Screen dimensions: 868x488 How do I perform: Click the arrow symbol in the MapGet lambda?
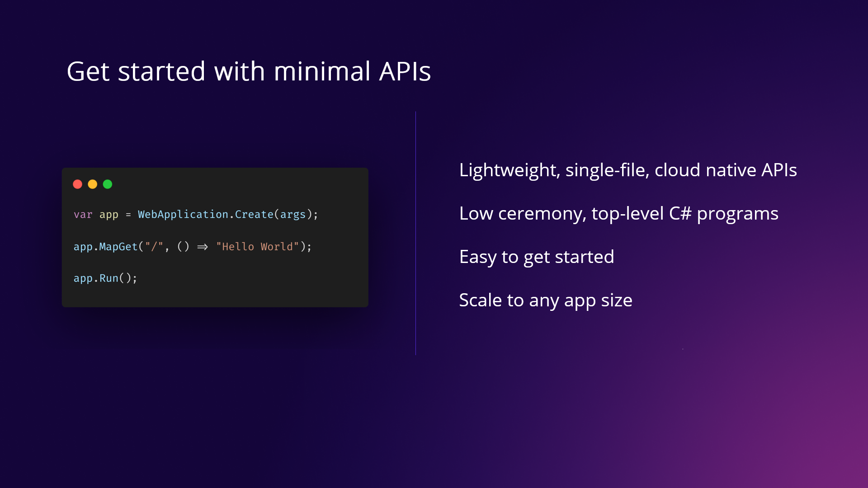[202, 247]
